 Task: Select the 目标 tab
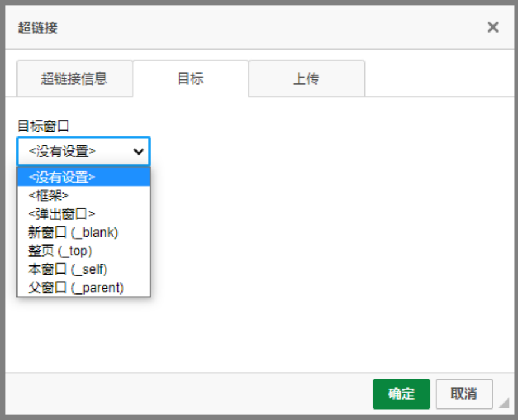[x=190, y=79]
